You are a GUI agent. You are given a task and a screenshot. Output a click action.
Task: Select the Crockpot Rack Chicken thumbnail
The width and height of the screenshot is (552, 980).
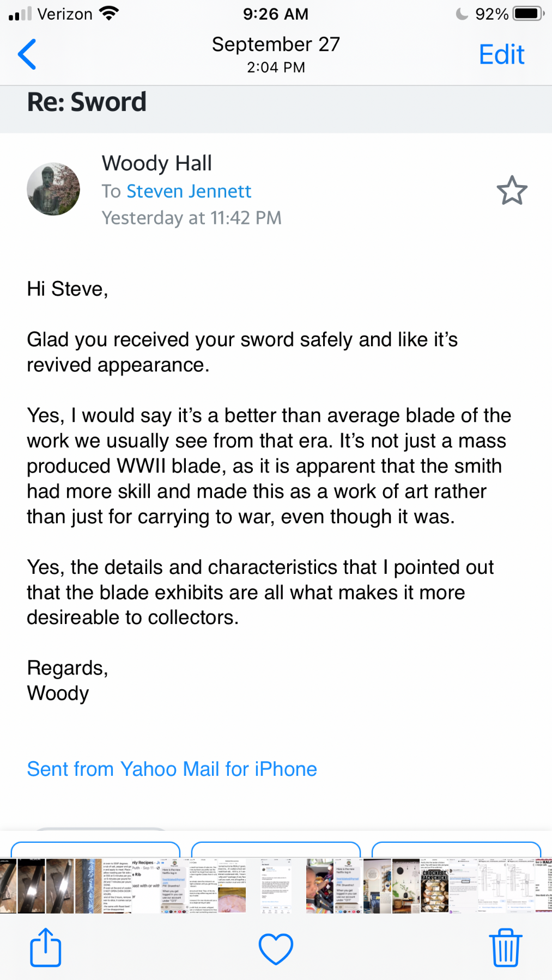pyautogui.click(x=434, y=886)
